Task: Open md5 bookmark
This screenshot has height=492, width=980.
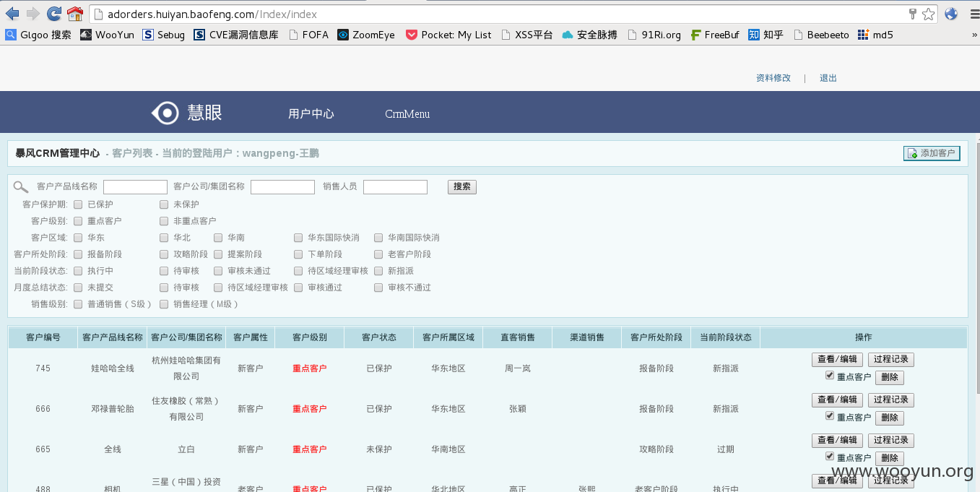Action: click(x=875, y=34)
